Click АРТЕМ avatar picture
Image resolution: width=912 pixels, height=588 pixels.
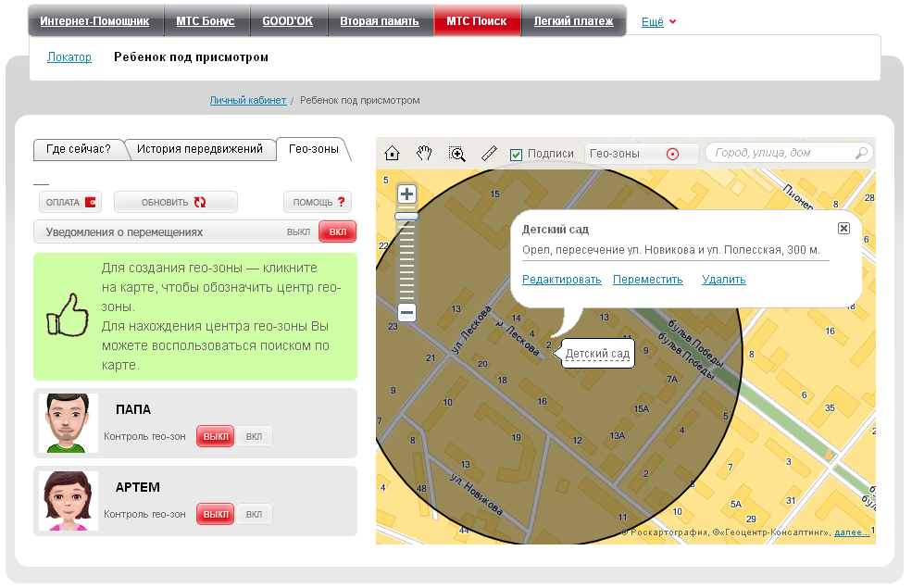tap(68, 501)
